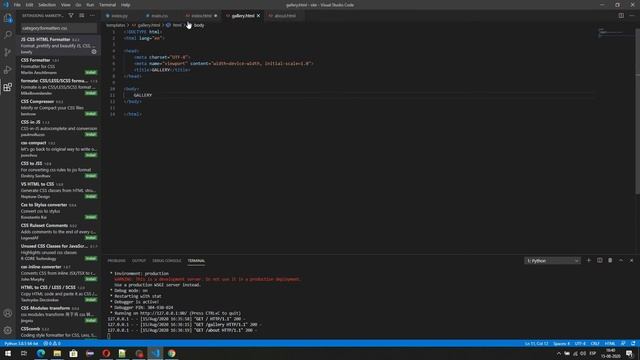This screenshot has height=360, width=640.
Task: Kill terminal with trash icon
Action: 610,260
